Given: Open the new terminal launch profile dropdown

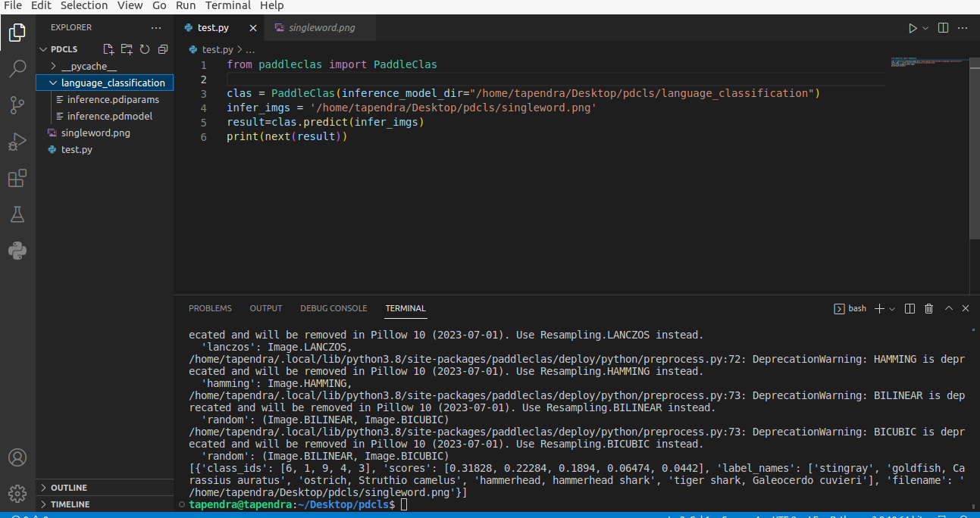Looking at the screenshot, I should click(x=892, y=308).
